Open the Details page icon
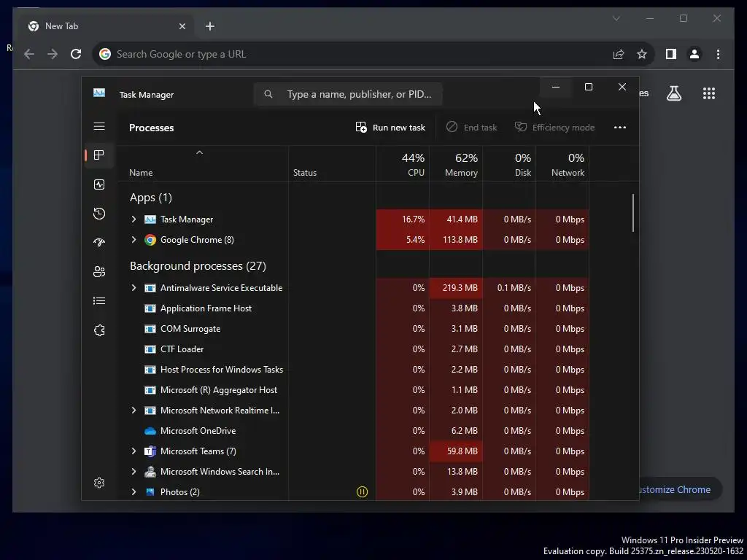The width and height of the screenshot is (747, 560). click(99, 300)
